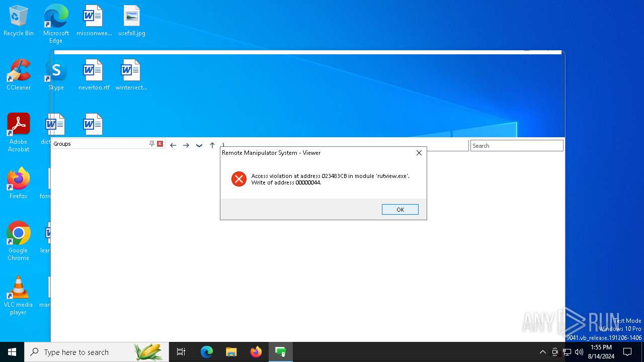This screenshot has width=644, height=362.
Task: Switch to RMS Viewer taskbar app
Action: coord(281,352)
